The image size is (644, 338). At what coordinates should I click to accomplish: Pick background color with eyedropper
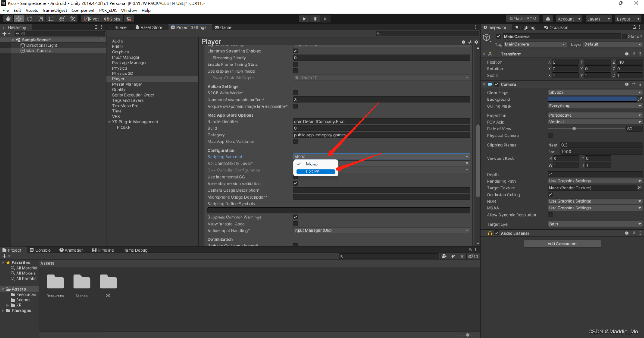click(640, 99)
